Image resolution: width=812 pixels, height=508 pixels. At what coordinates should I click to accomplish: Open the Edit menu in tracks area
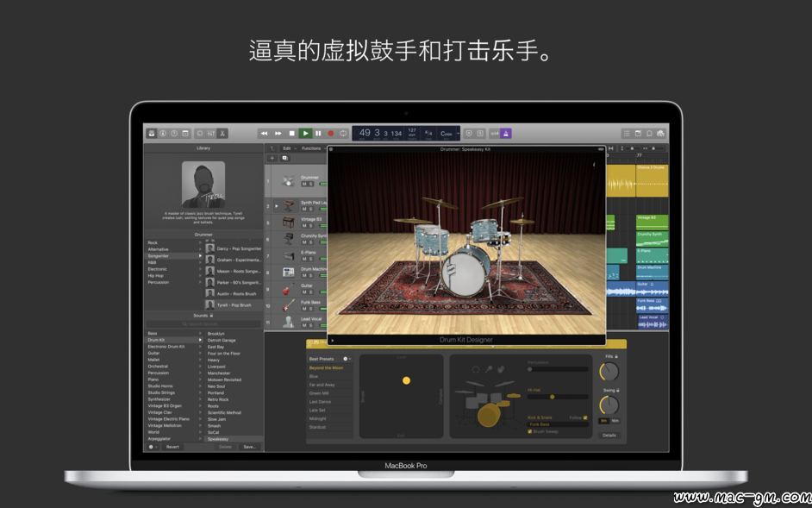(288, 148)
